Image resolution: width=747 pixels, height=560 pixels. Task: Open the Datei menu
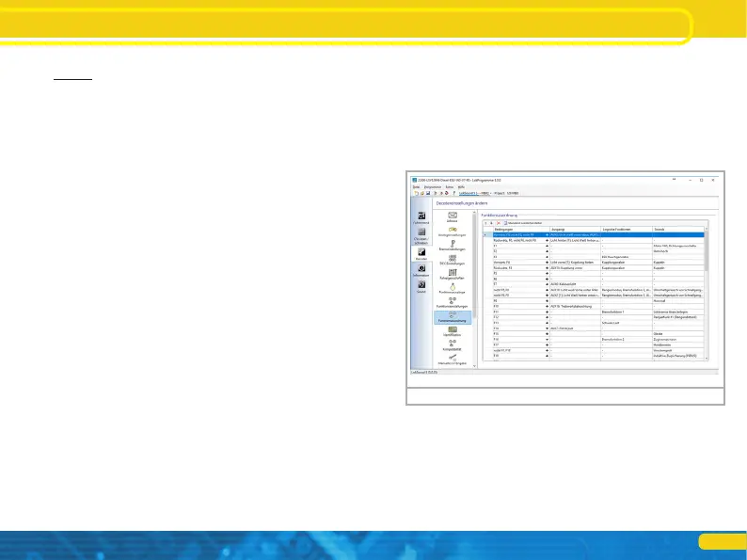click(x=417, y=186)
